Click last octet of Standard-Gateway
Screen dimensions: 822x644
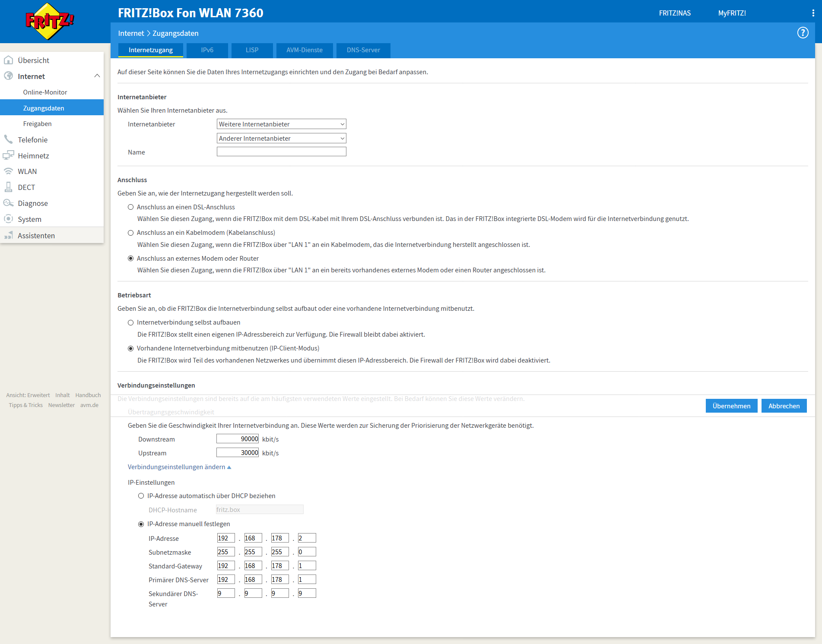[x=307, y=565]
